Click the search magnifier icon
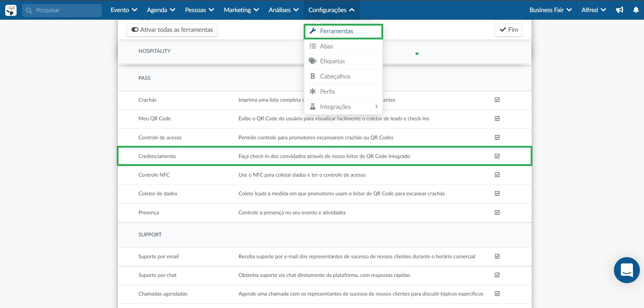This screenshot has width=644, height=308. [x=29, y=10]
